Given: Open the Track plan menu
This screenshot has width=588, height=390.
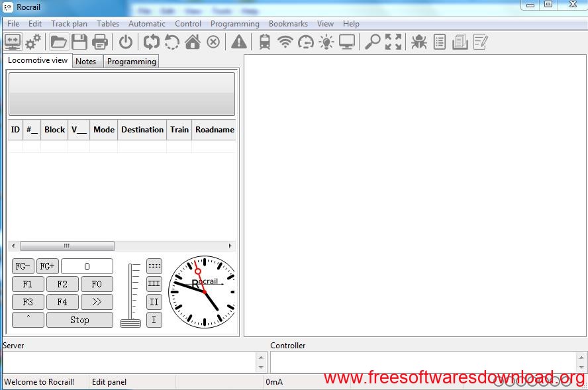Looking at the screenshot, I should click(x=69, y=24).
